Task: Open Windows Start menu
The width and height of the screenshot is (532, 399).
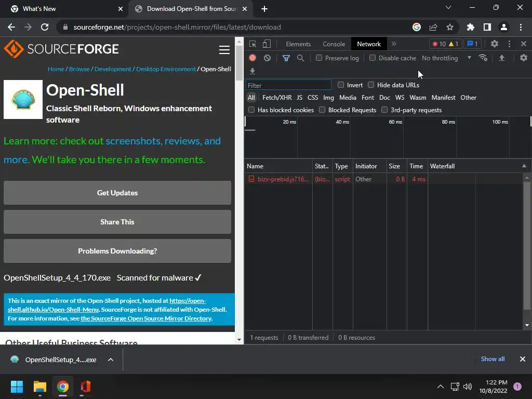Action: [17, 387]
